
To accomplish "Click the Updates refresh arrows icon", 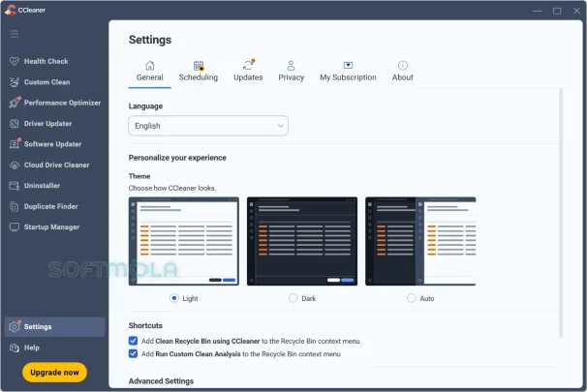I will coord(248,66).
